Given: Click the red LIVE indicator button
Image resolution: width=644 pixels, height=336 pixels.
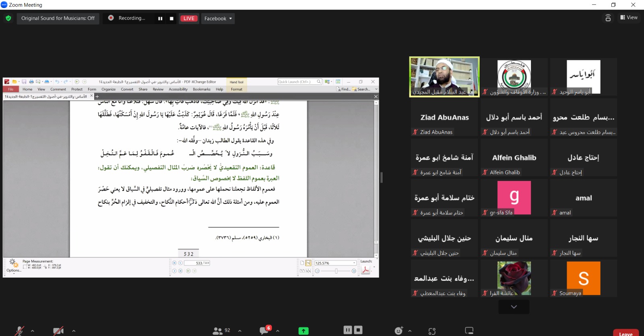Looking at the screenshot, I should tap(189, 19).
